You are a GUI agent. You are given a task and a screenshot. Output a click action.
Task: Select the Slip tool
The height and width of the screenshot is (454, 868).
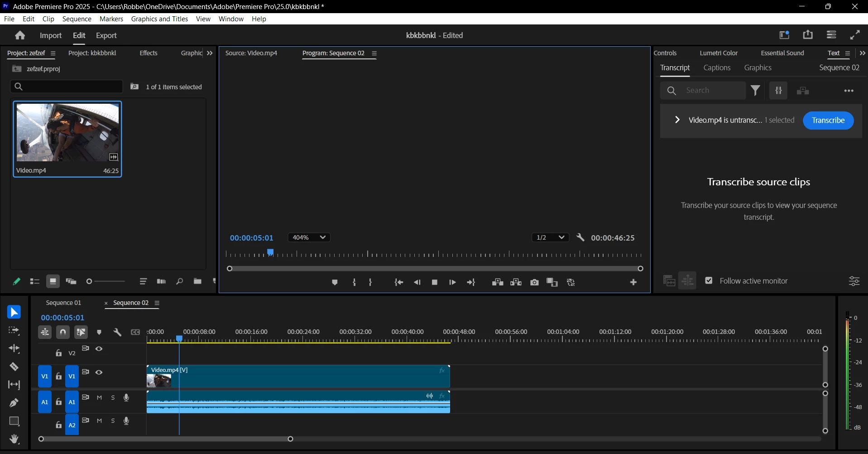pyautogui.click(x=14, y=385)
